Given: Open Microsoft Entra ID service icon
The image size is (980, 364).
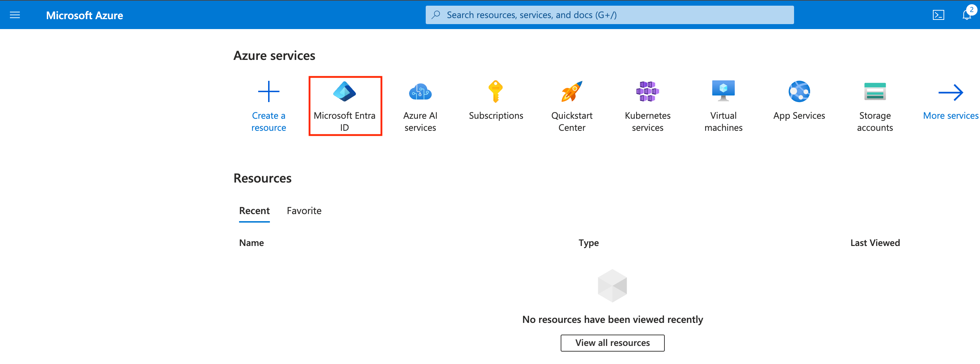Looking at the screenshot, I should 344,91.
